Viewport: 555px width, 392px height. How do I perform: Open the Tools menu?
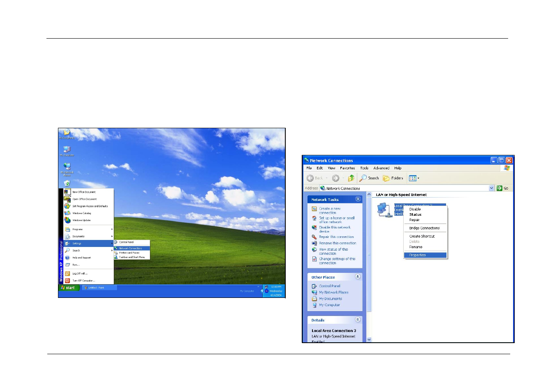[364, 168]
